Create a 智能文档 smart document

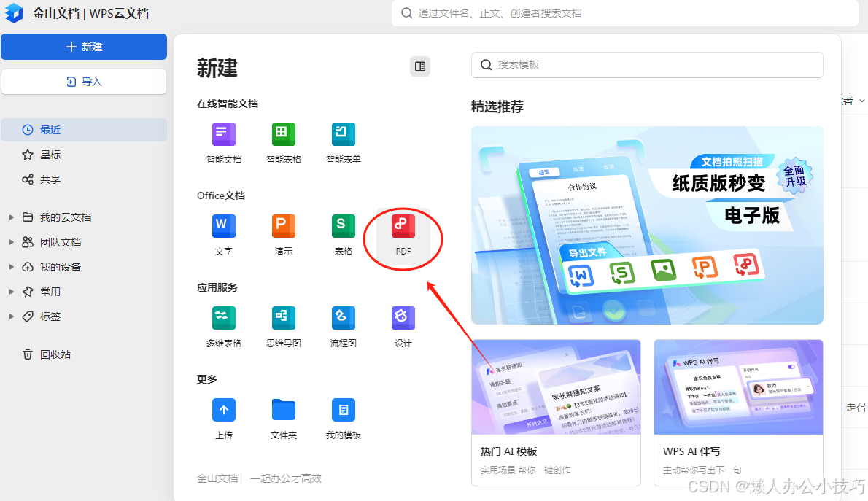point(224,144)
